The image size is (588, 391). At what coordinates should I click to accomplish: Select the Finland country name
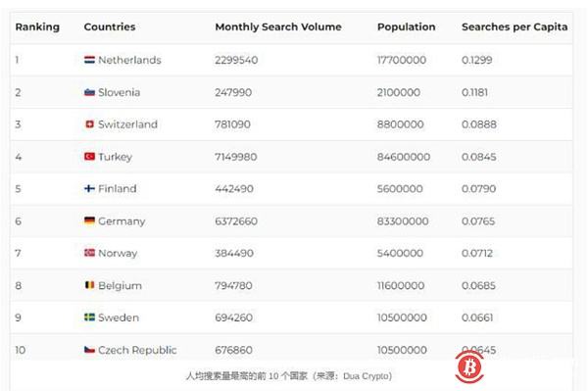click(118, 188)
